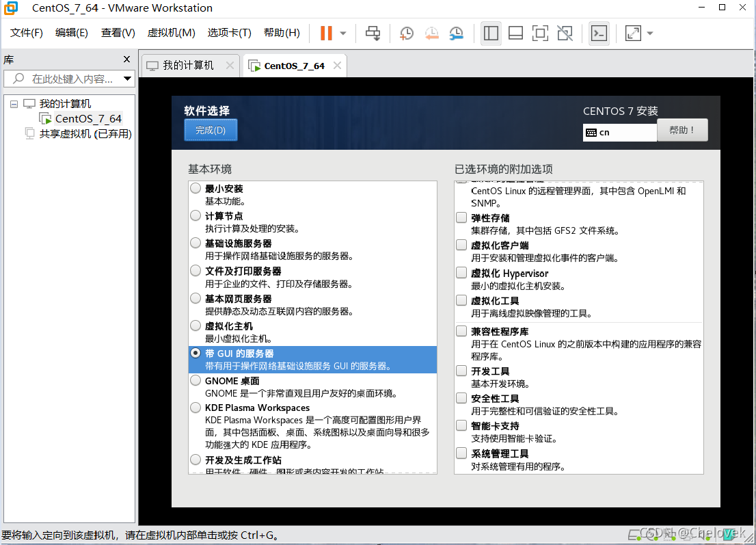Screen dimensions: 756x545
Task: Select the 虚拟化主机 radio button
Action: pyautogui.click(x=195, y=325)
